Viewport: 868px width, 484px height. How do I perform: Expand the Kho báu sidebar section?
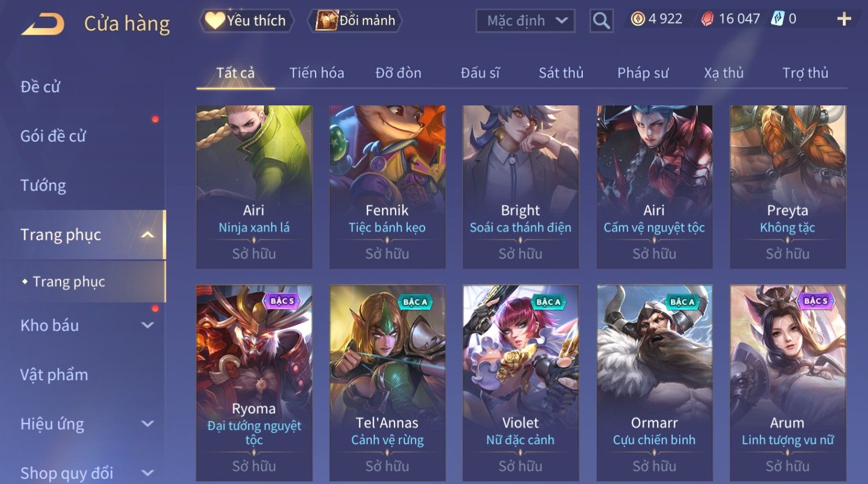[147, 326]
